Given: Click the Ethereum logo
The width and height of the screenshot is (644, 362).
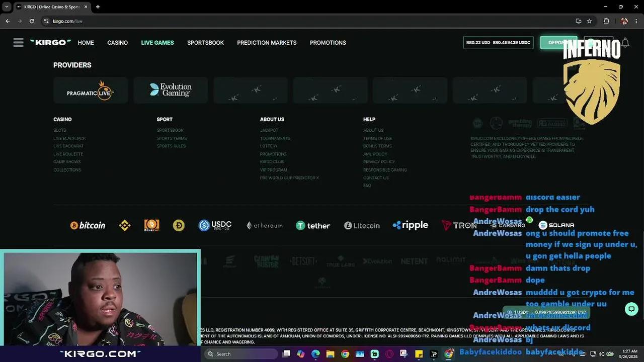Looking at the screenshot, I should point(264,226).
